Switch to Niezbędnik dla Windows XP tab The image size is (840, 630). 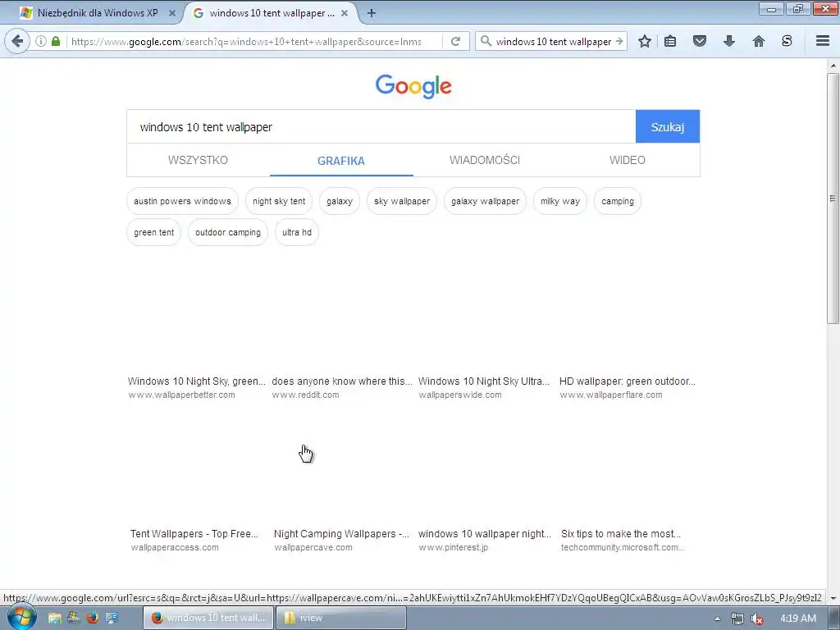tap(97, 13)
